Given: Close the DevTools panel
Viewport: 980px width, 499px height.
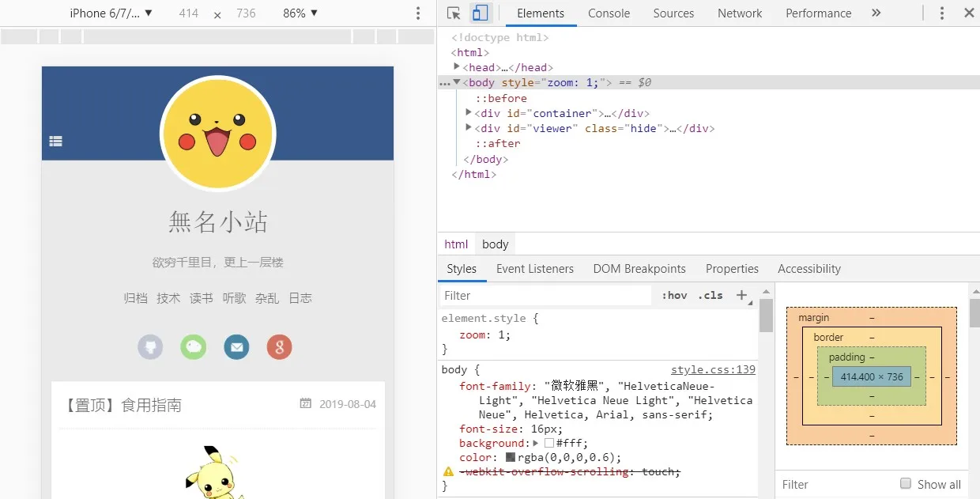Looking at the screenshot, I should pyautogui.click(x=969, y=13).
